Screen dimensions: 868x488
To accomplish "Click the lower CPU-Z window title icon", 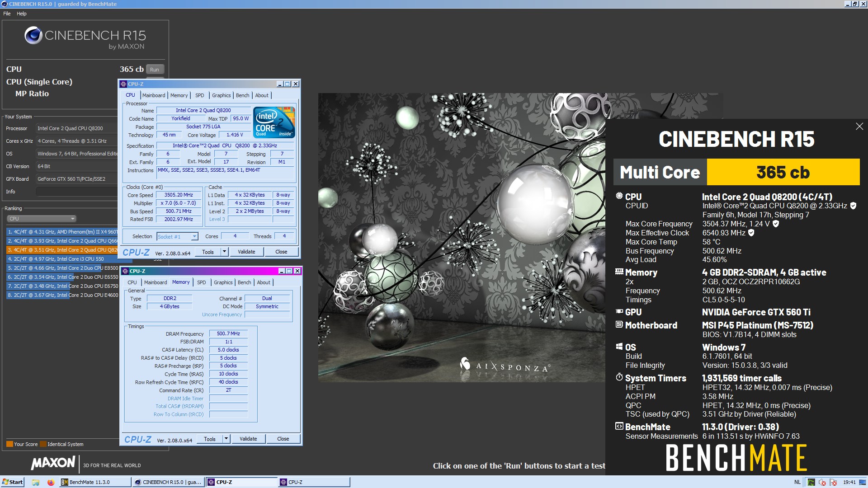I will 125,271.
